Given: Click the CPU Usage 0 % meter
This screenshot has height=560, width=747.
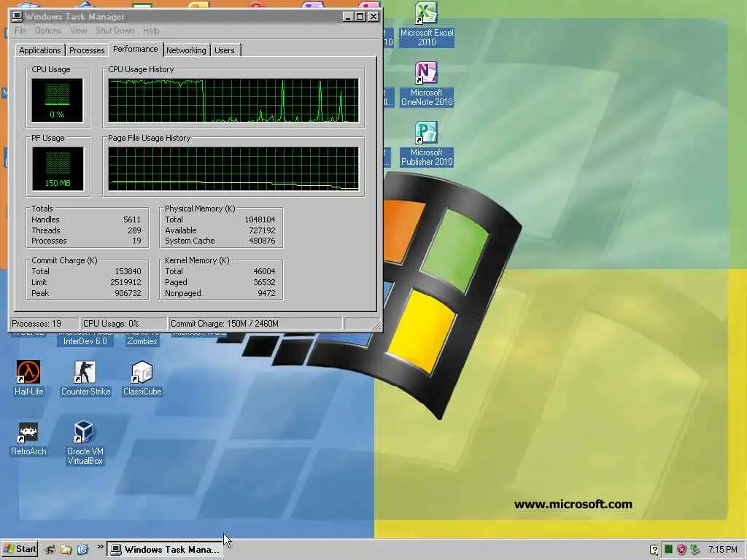Looking at the screenshot, I should (x=57, y=101).
